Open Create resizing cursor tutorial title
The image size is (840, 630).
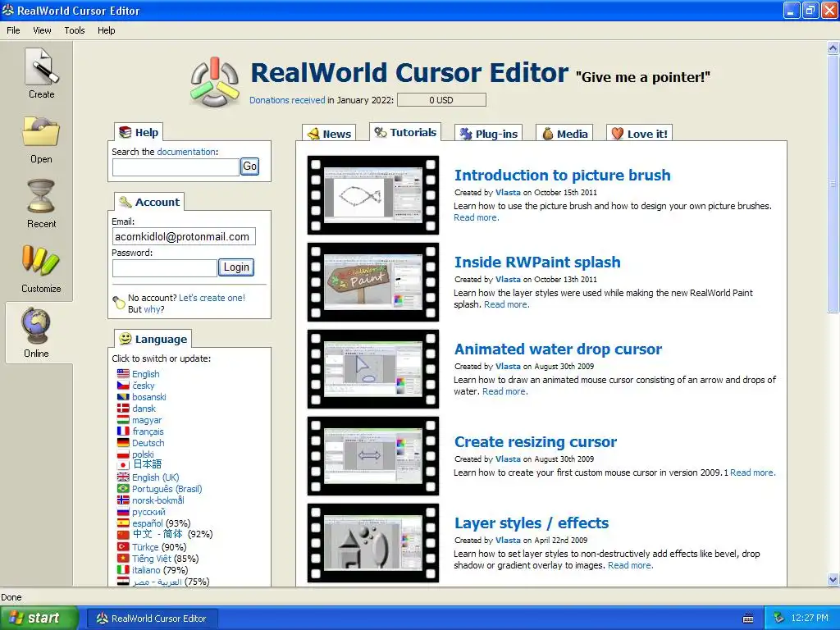[536, 442]
